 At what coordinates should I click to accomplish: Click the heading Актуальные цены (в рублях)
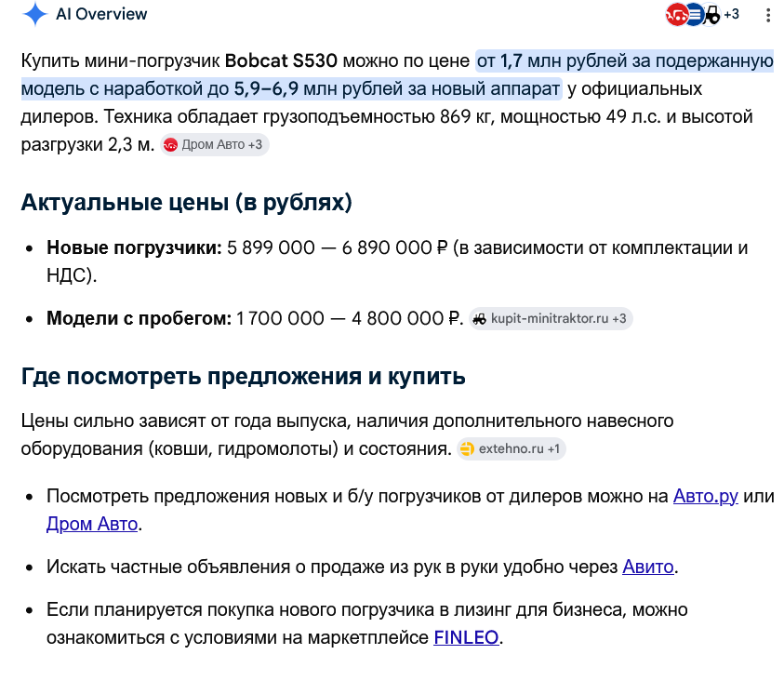coord(187,202)
